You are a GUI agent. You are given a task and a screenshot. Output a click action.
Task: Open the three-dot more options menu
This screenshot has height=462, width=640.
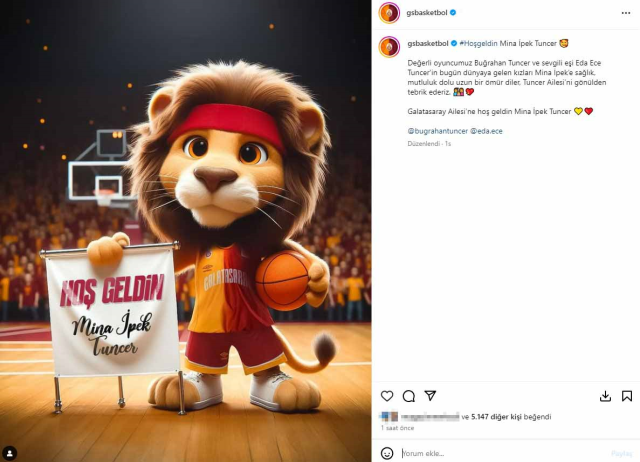626,13
